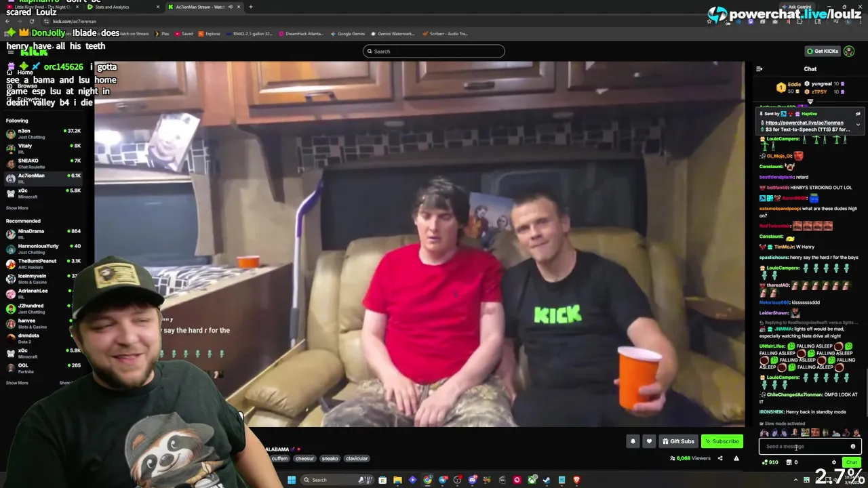The width and height of the screenshot is (868, 488).
Task: Expand the gift leaderboard with the down arrow
Action: click(810, 101)
